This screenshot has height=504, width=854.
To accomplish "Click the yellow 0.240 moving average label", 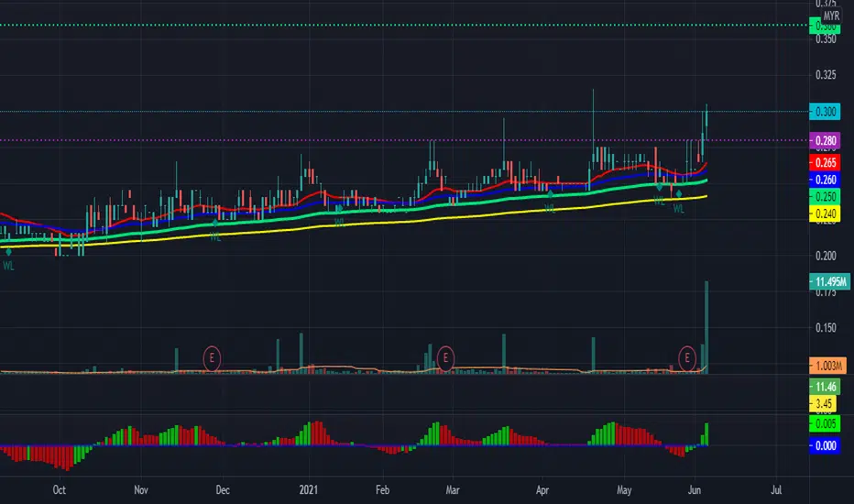I will pyautogui.click(x=825, y=214).
